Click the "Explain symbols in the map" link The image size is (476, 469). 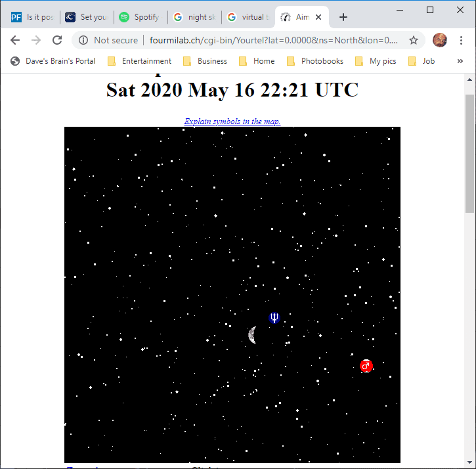click(x=232, y=122)
